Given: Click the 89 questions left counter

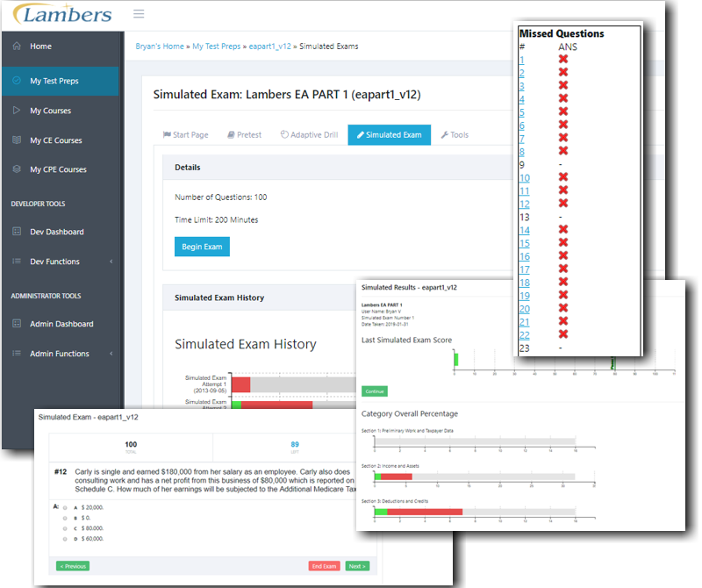Looking at the screenshot, I should point(295,447).
